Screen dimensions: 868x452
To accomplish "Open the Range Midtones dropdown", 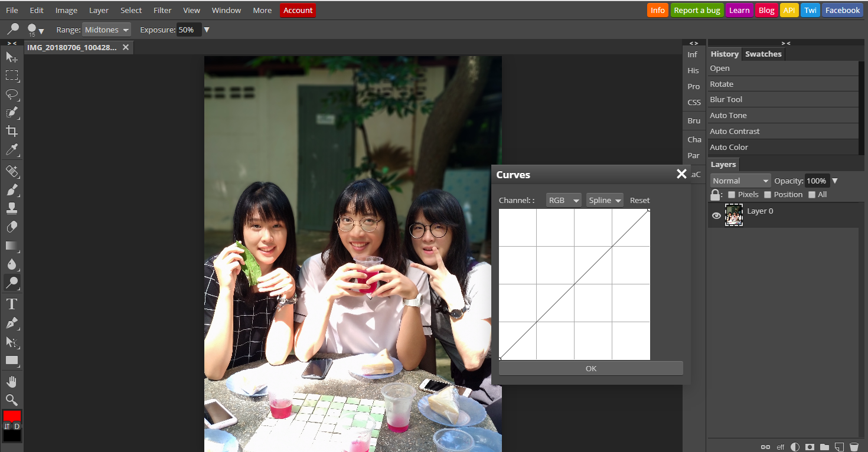I will pos(107,30).
